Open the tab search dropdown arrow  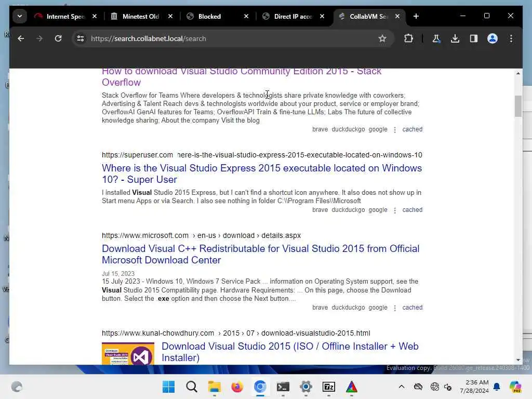pyautogui.click(x=20, y=16)
